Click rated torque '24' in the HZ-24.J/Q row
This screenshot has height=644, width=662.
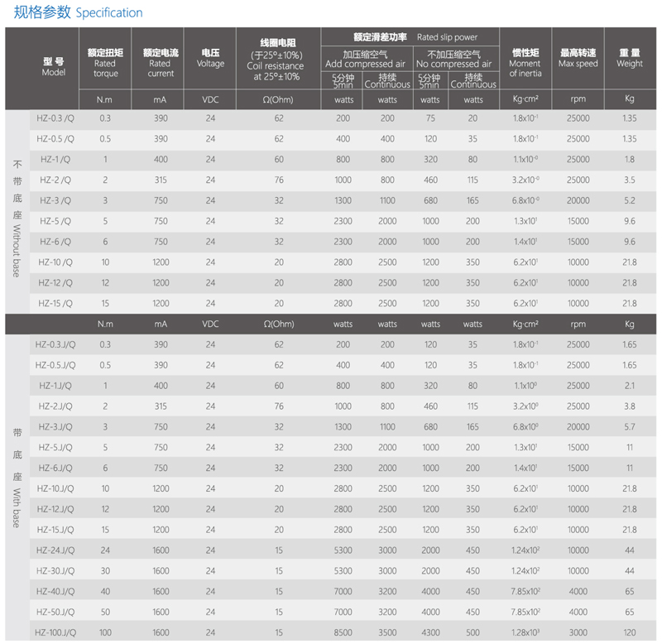point(105,550)
